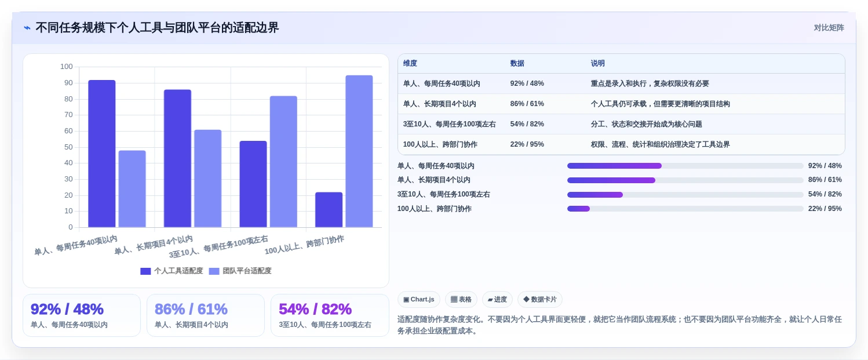Toggle the 团队平台适配度 legend swatch
Viewport: 868px width, 360px height.
[x=214, y=271]
